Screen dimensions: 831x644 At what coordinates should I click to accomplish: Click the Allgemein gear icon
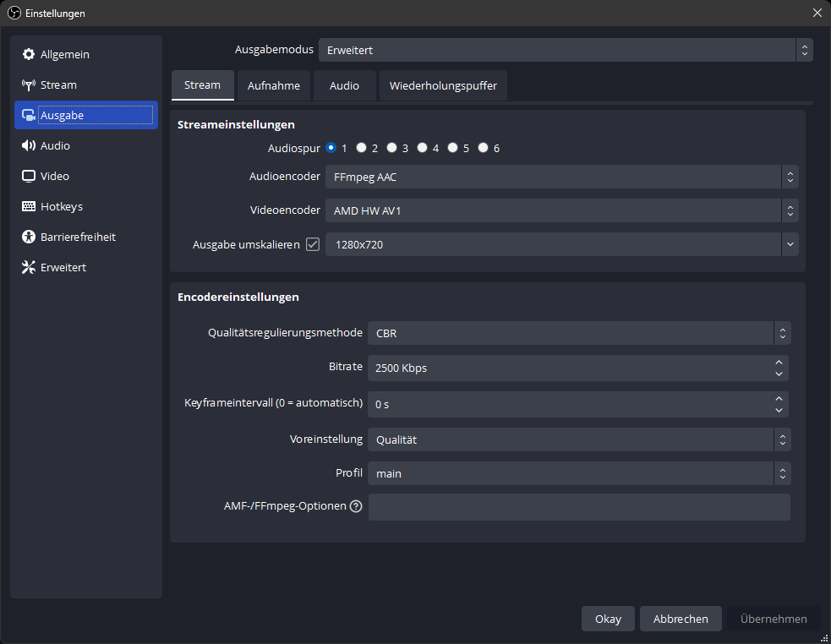click(29, 55)
